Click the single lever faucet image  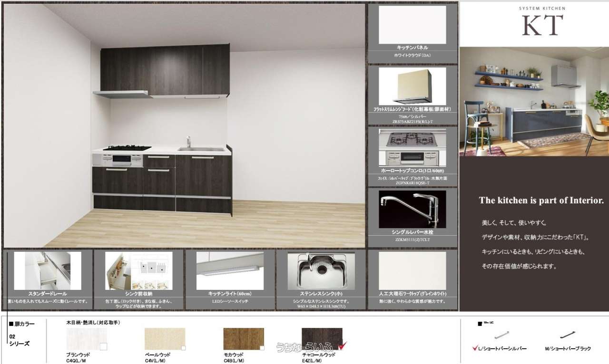point(412,209)
